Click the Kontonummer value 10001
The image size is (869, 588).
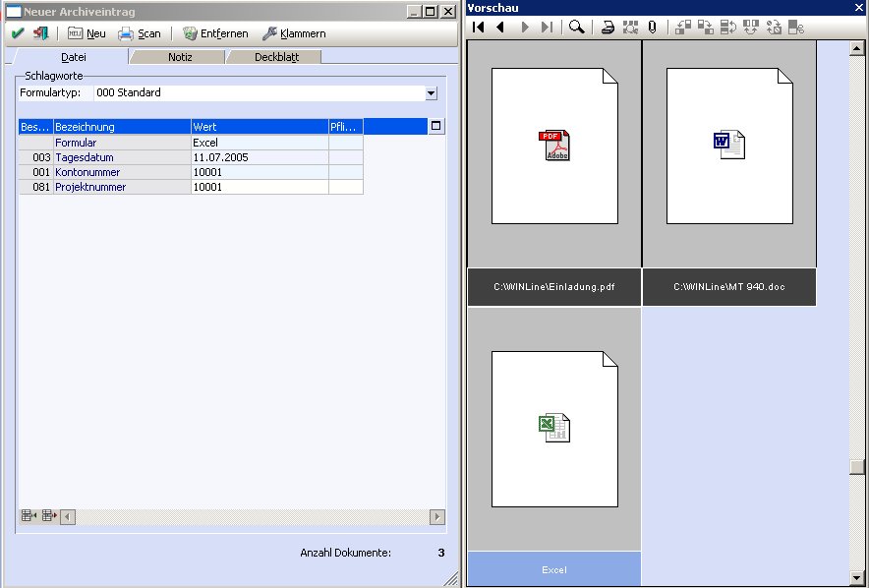point(260,172)
